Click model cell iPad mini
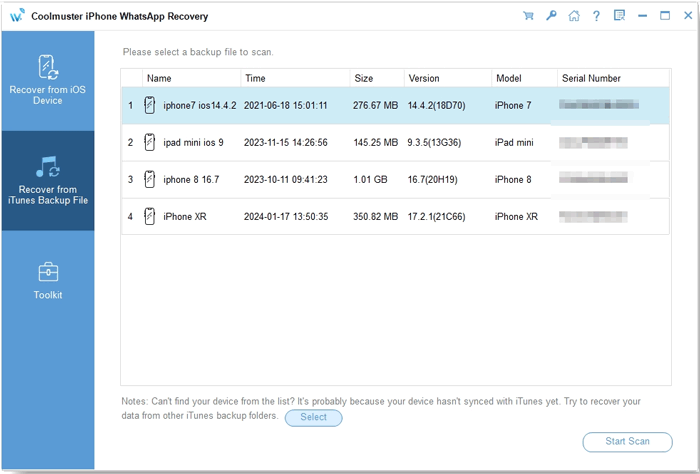The height and width of the screenshot is (474, 700). click(x=514, y=142)
